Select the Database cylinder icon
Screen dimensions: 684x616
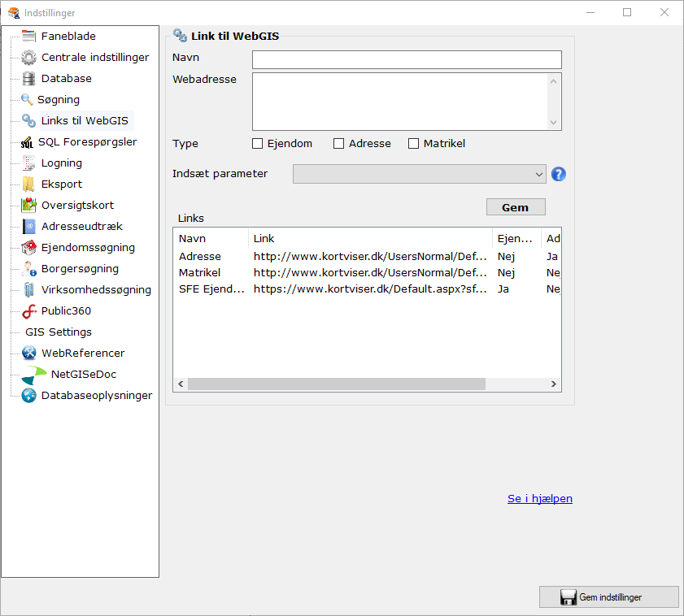28,79
